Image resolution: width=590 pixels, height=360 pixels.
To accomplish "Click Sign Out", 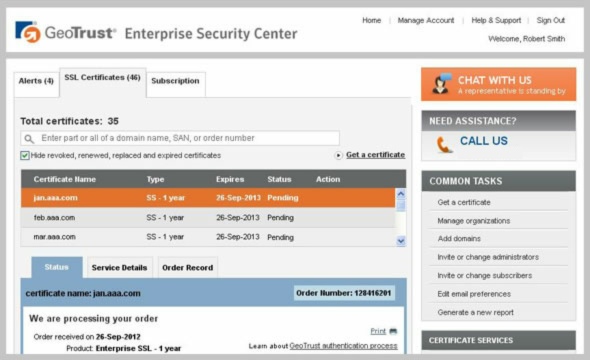I will tap(550, 20).
